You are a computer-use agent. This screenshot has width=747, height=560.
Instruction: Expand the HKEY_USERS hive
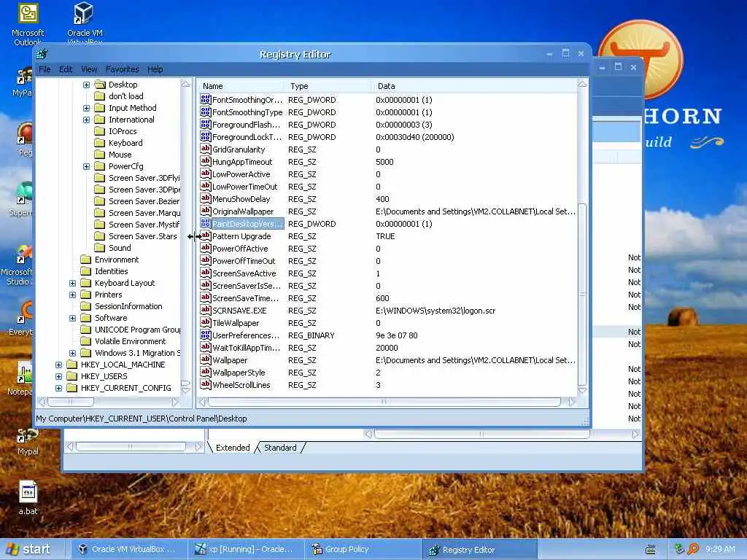coord(58,377)
